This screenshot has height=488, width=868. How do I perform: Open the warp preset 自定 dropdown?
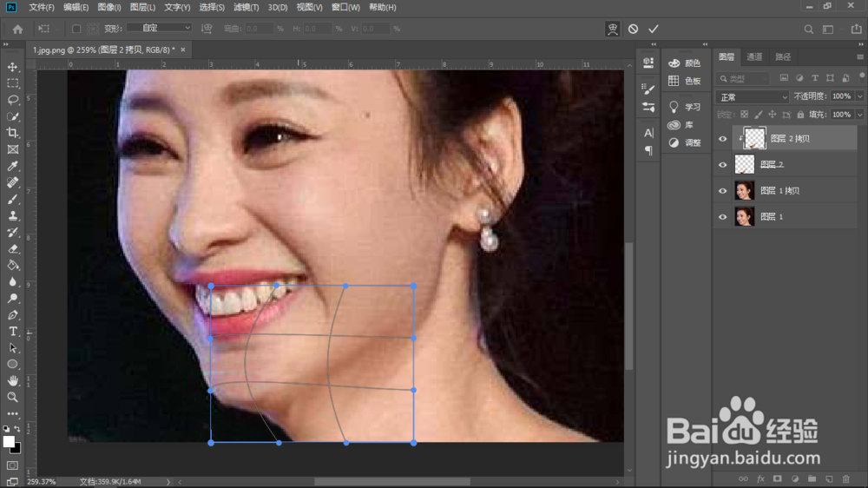pos(159,28)
